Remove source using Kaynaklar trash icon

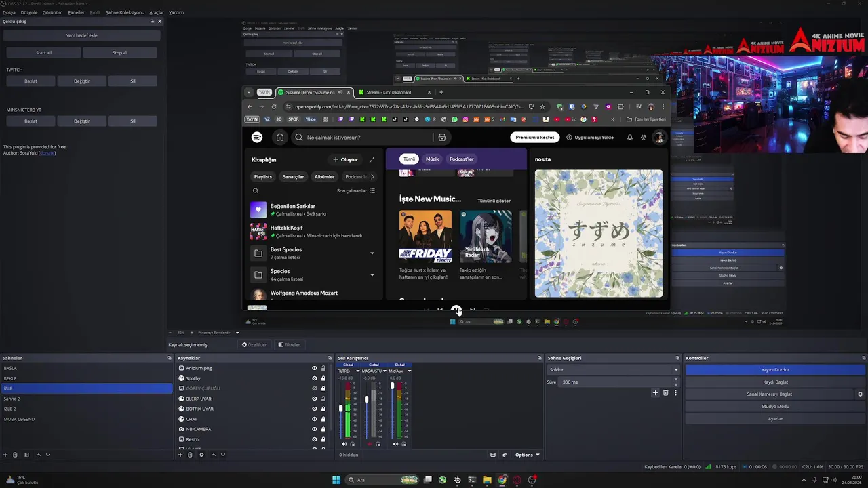click(x=191, y=455)
